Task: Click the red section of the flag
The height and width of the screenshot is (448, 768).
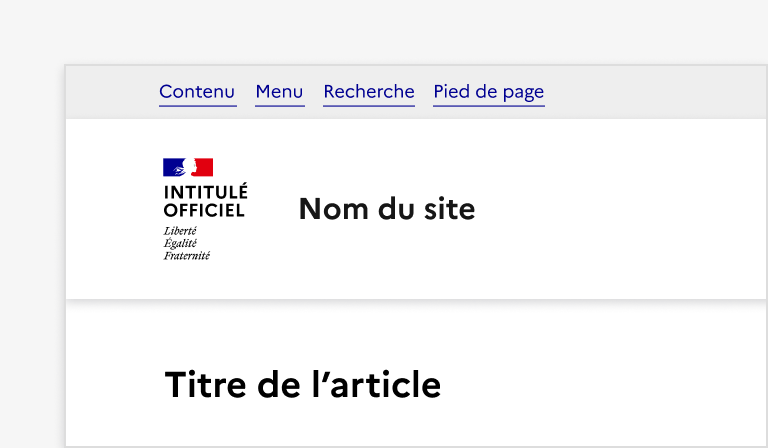Action: 204,167
